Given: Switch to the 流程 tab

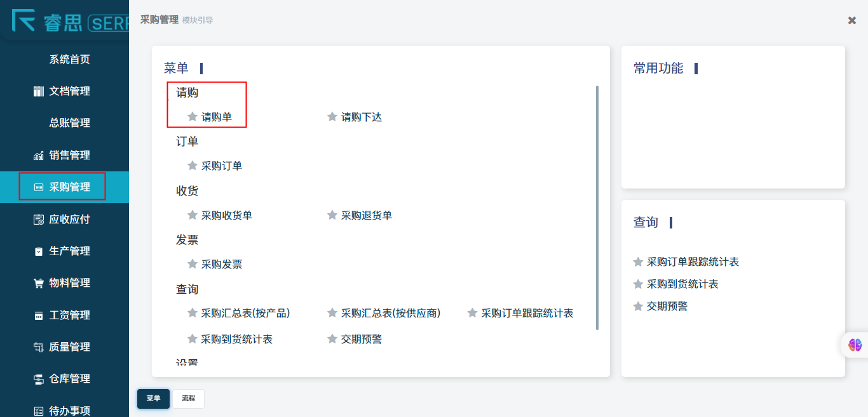Looking at the screenshot, I should [x=188, y=399].
